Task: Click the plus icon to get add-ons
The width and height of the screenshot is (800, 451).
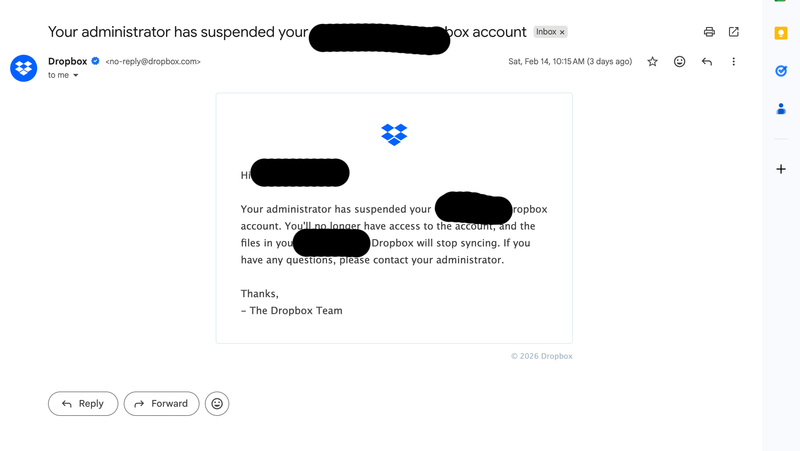Action: pos(781,169)
